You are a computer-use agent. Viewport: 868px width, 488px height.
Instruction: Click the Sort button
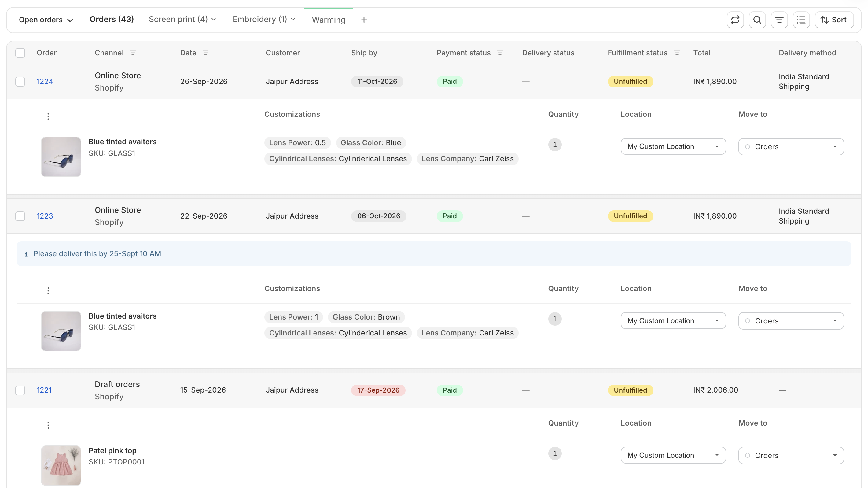tap(834, 20)
